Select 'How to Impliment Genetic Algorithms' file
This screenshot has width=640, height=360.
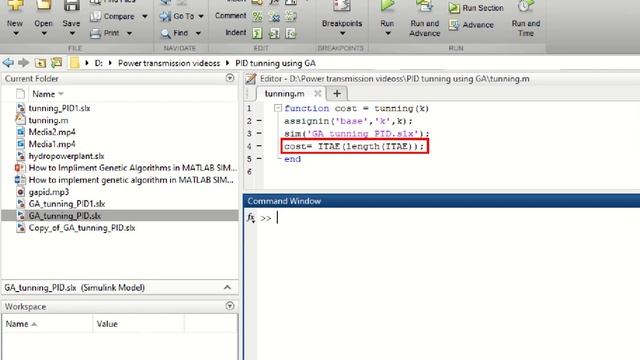click(x=127, y=168)
